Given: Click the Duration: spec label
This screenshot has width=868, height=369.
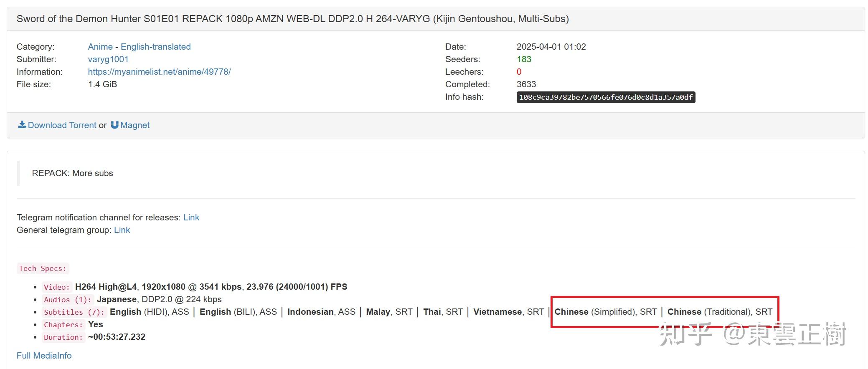Looking at the screenshot, I should pos(63,337).
